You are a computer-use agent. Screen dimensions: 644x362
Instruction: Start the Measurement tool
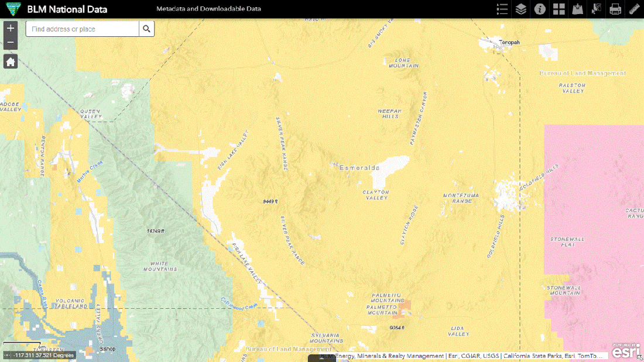point(633,9)
